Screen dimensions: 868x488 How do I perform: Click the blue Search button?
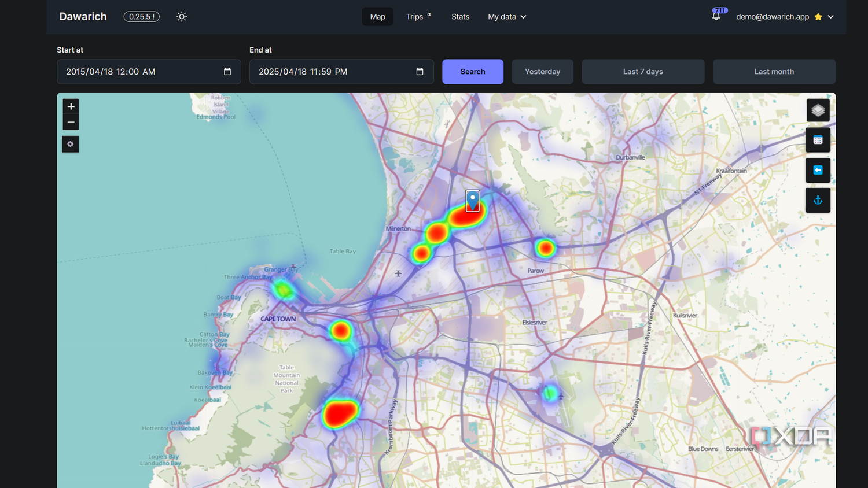(x=473, y=72)
